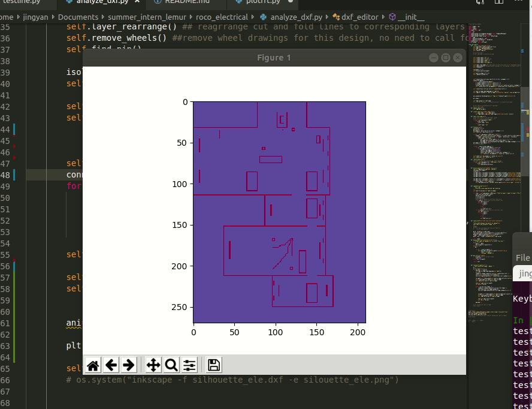The height and width of the screenshot is (409, 532).
Task: Open the Configure subplots settings
Action: click(189, 365)
